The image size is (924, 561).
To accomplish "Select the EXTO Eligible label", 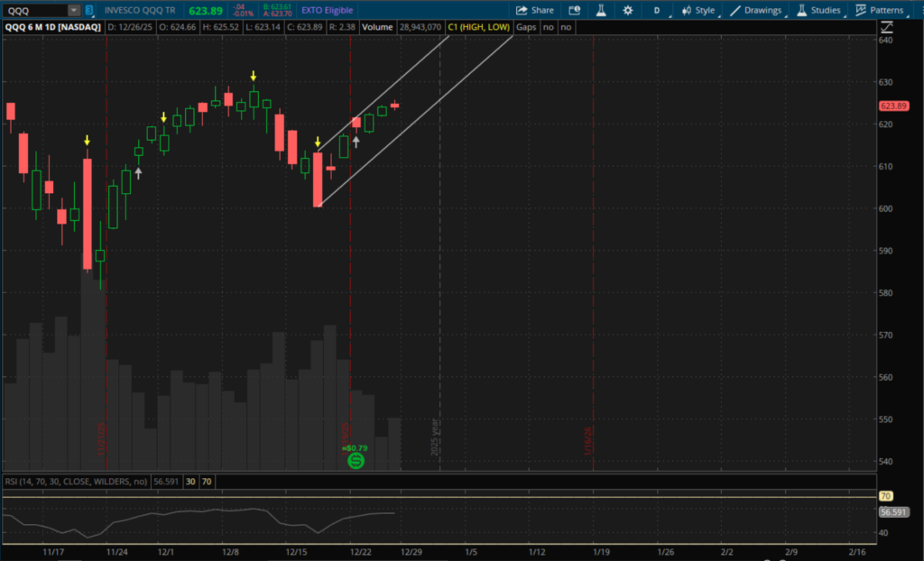I will [325, 10].
